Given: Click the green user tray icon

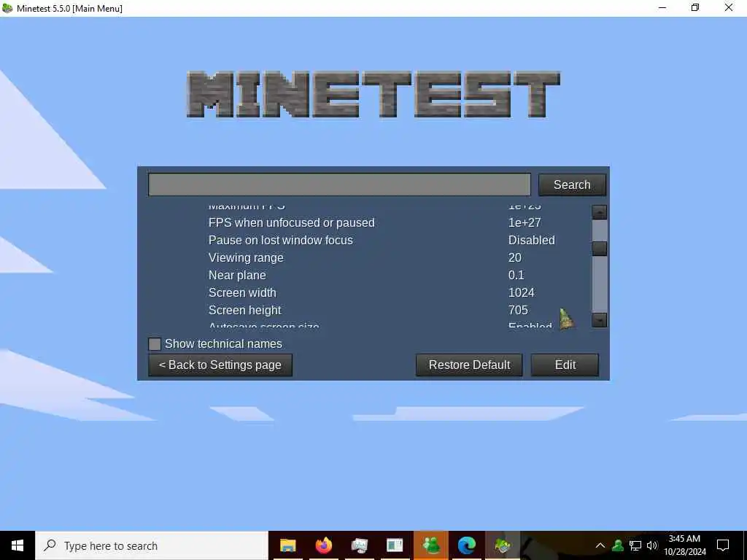Looking at the screenshot, I should point(618,545).
